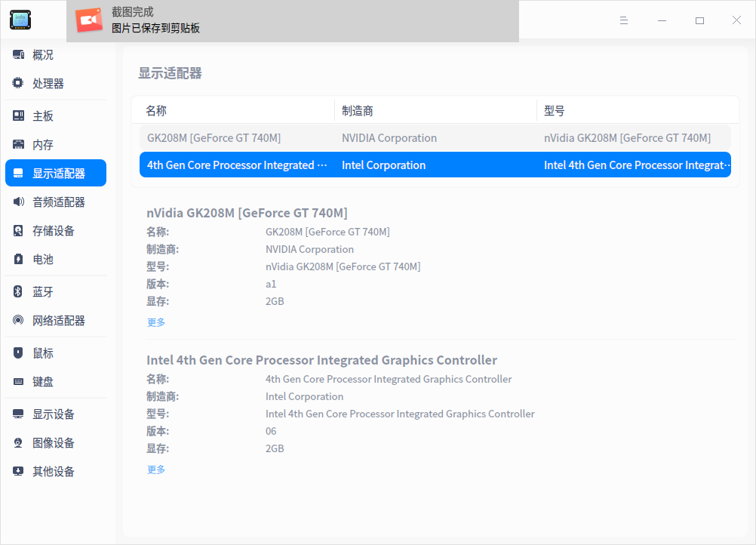The height and width of the screenshot is (545, 756).
Task: Select 内存 in the sidebar
Action: (x=56, y=144)
